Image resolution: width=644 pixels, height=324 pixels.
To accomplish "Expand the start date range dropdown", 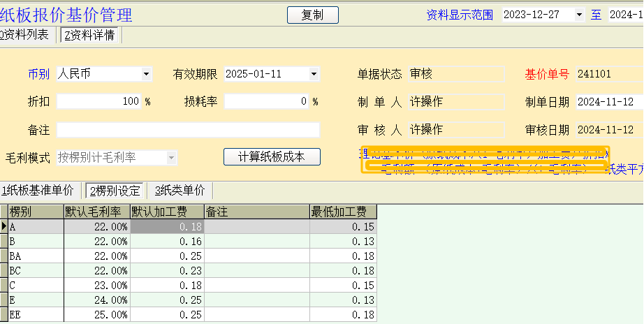I will (579, 15).
